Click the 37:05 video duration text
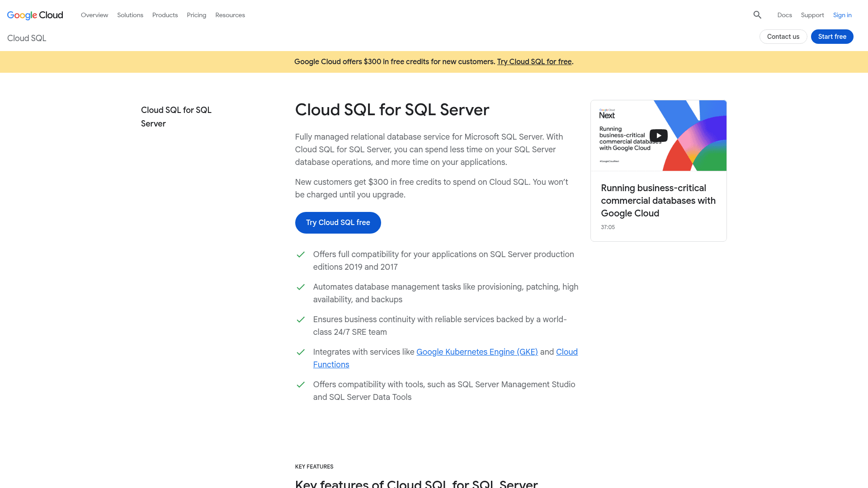This screenshot has height=488, width=868. coord(608,227)
